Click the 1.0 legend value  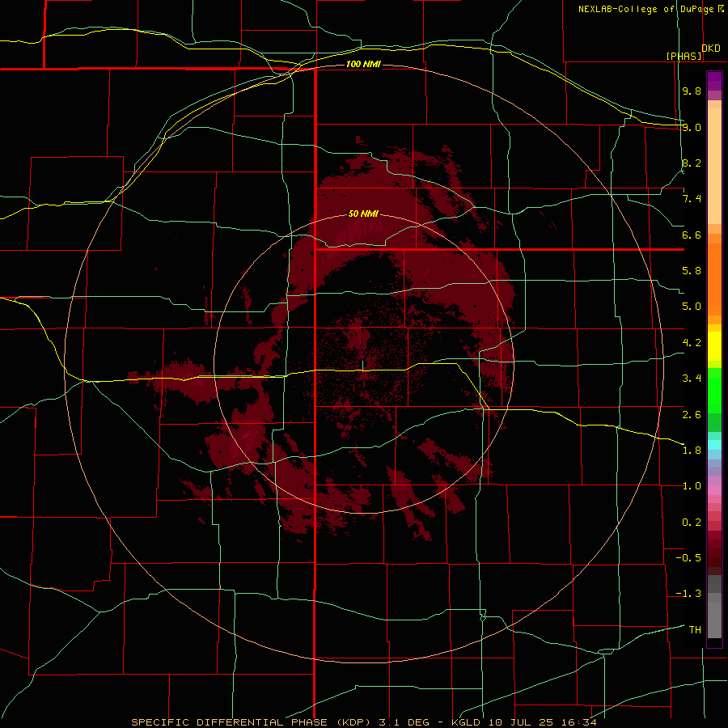[692, 486]
